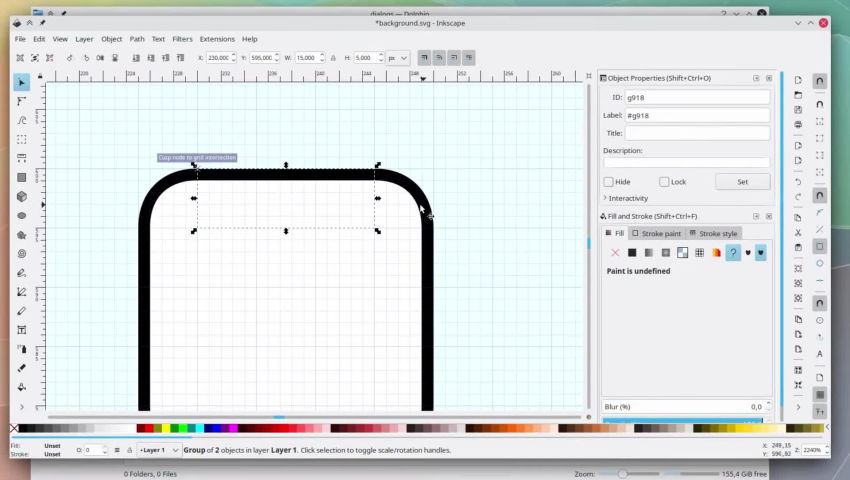This screenshot has height=480, width=850.
Task: Click the object ID field g918
Action: click(x=697, y=98)
